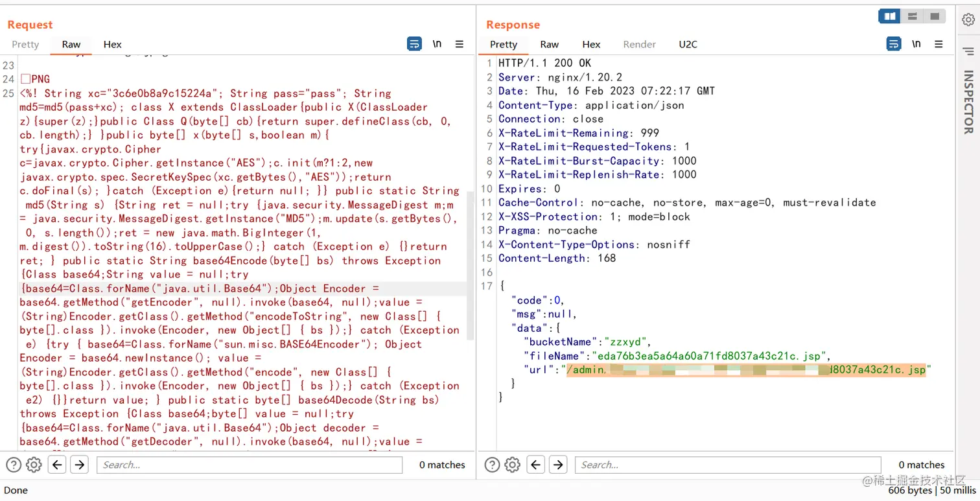
Task: Switch to Request Hex tab
Action: 112,44
